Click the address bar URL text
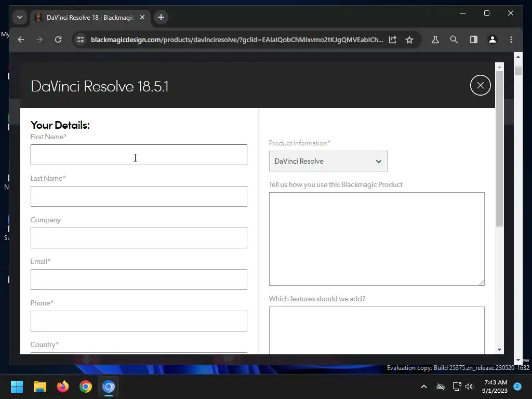The image size is (532, 399). [x=237, y=39]
